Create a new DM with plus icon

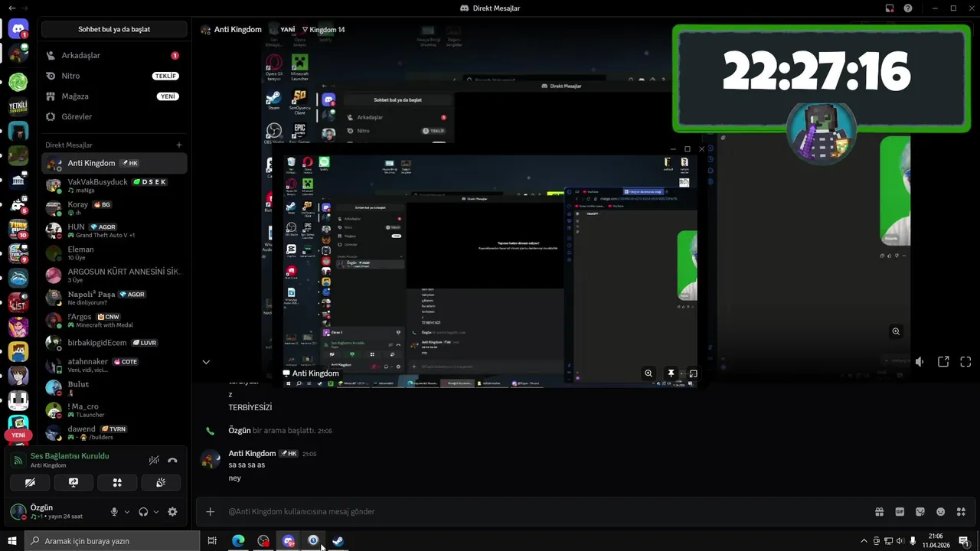coord(179,145)
